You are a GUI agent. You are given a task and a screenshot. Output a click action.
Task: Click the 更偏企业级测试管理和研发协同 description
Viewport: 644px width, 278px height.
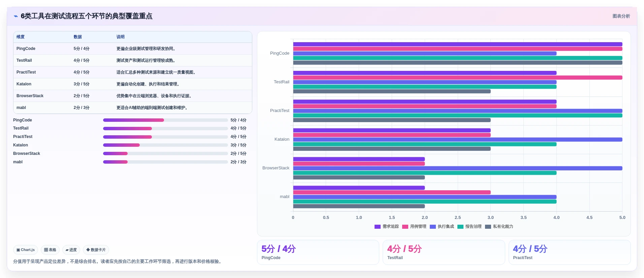click(146, 49)
